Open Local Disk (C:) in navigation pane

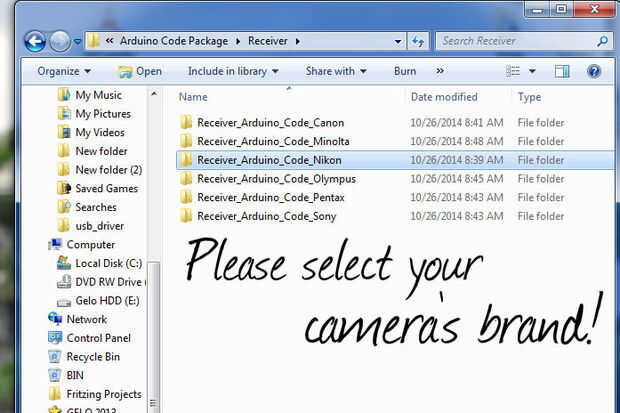[108, 263]
